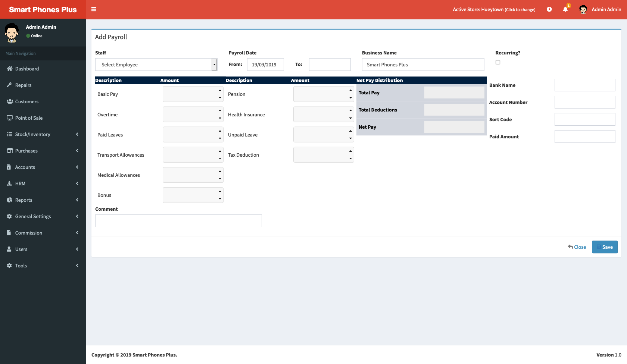The width and height of the screenshot is (627, 364).
Task: Click the Point of Sale monitor icon
Action: point(10,118)
